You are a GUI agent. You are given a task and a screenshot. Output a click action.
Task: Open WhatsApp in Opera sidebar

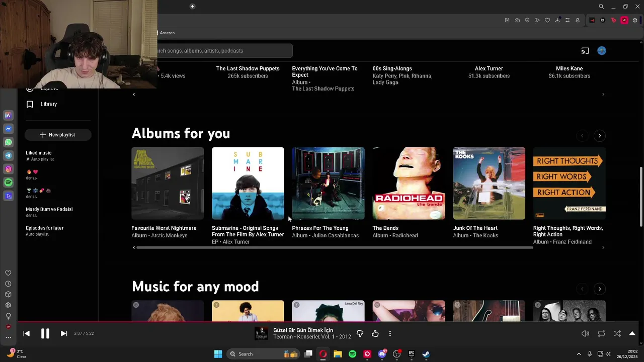[x=8, y=142]
